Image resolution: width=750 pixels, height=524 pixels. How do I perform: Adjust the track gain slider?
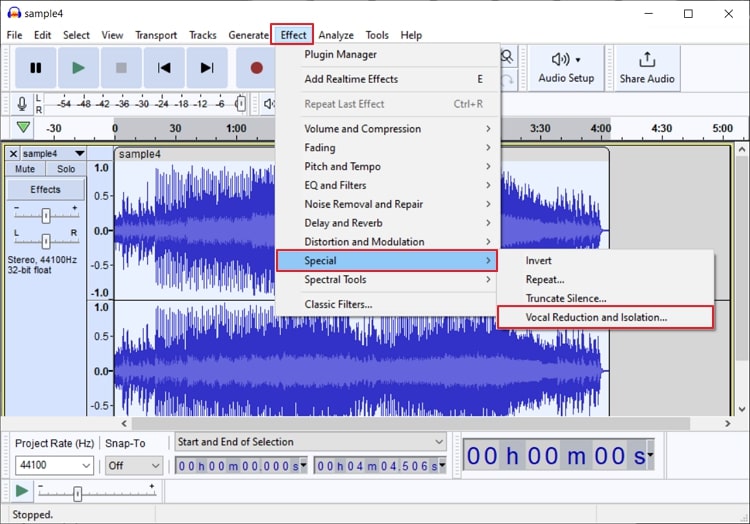[46, 216]
